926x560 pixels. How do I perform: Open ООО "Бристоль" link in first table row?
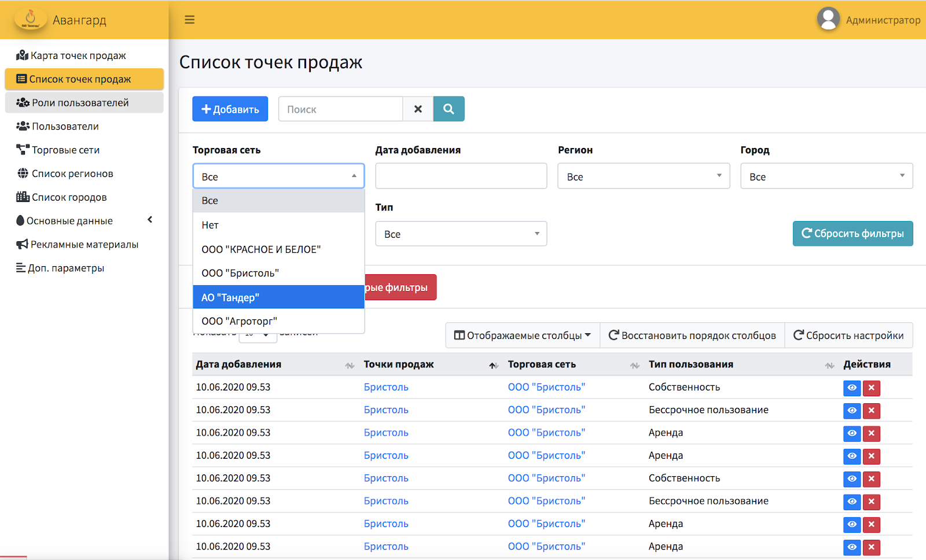point(546,387)
